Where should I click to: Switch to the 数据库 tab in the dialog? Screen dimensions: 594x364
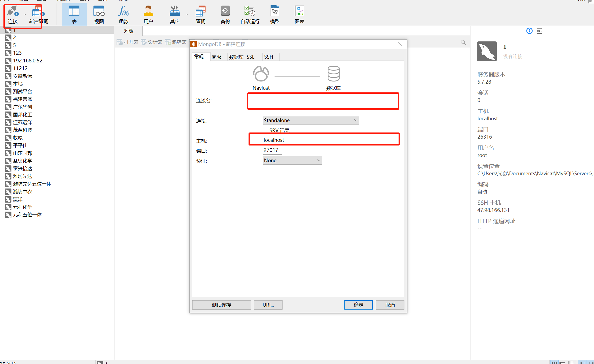pos(236,57)
